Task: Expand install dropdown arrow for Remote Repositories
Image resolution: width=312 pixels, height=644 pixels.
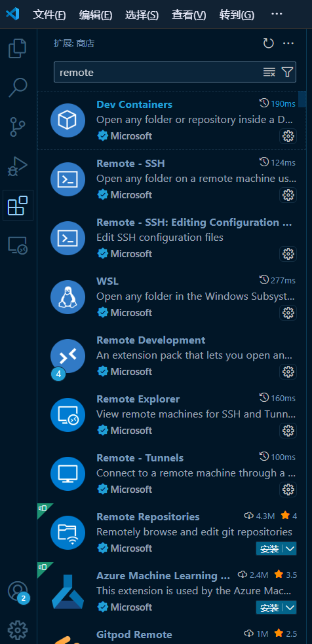Action: click(x=290, y=548)
